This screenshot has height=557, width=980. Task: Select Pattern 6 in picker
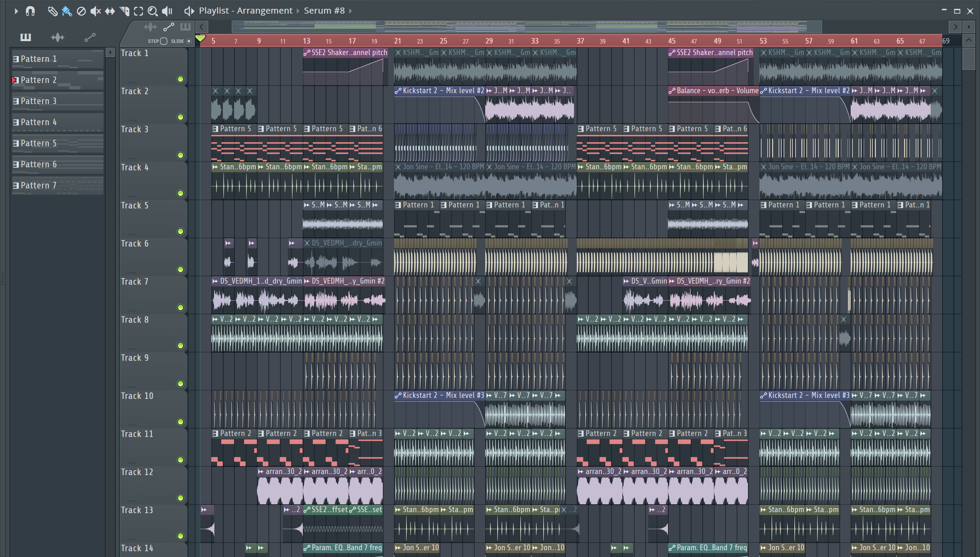click(58, 164)
